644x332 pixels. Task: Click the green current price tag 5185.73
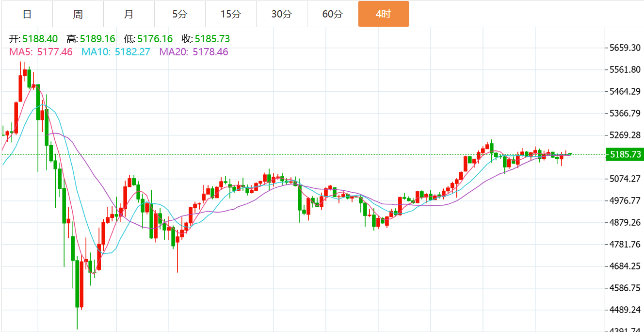point(625,155)
